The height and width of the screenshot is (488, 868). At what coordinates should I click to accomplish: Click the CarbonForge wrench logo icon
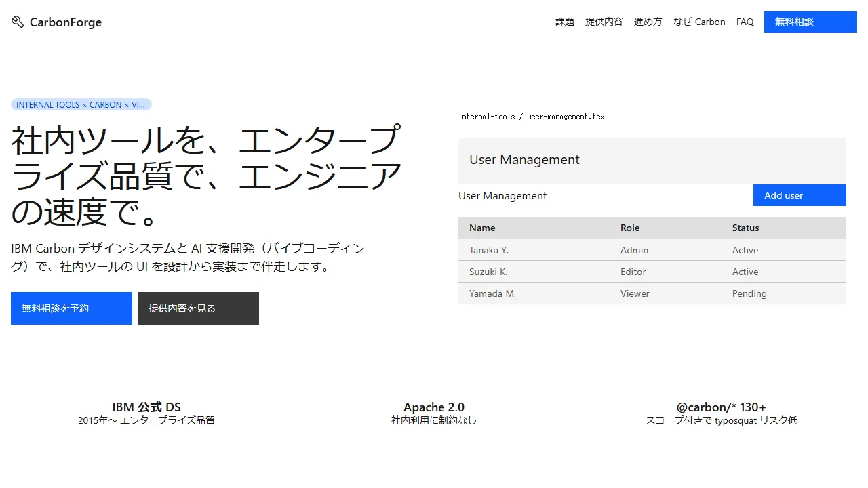click(x=18, y=22)
